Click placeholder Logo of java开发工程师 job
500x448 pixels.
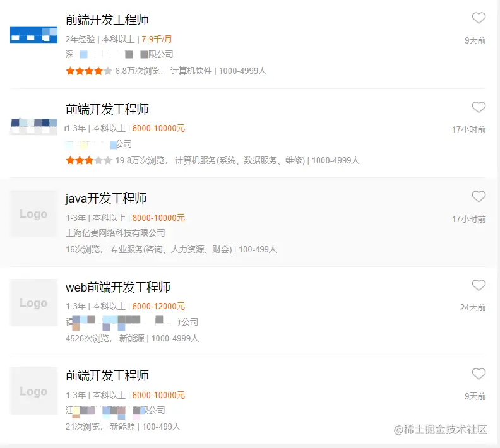click(x=33, y=214)
